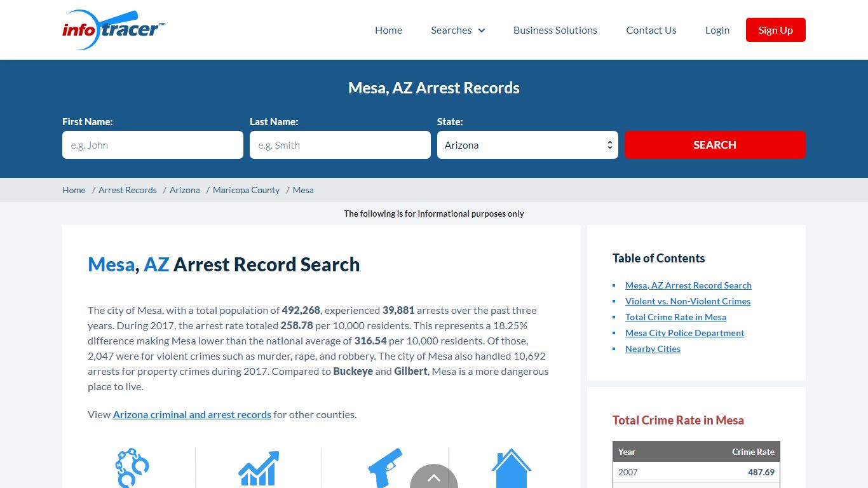Go to the Contact Us page
Screen dimensions: 868x488
651,30
